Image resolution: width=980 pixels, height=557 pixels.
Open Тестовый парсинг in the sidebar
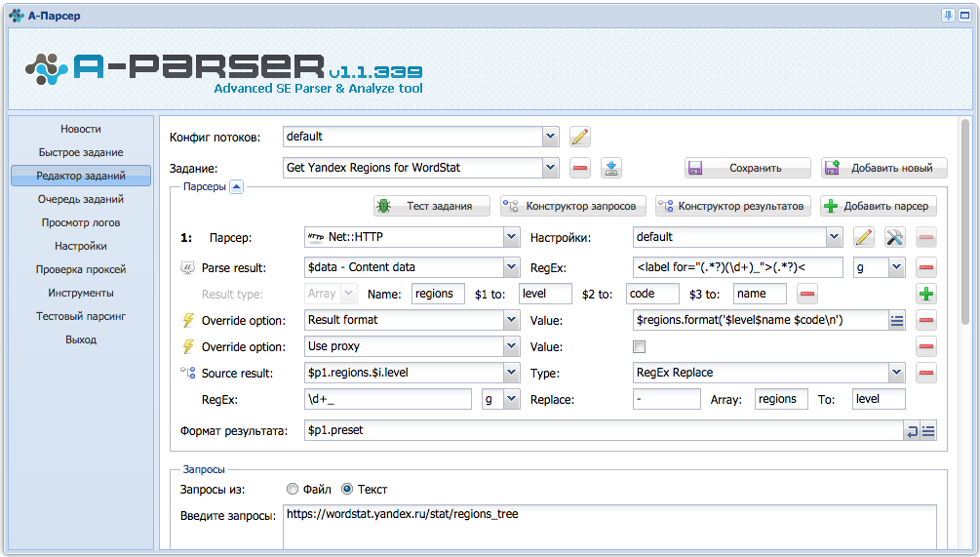point(81,316)
